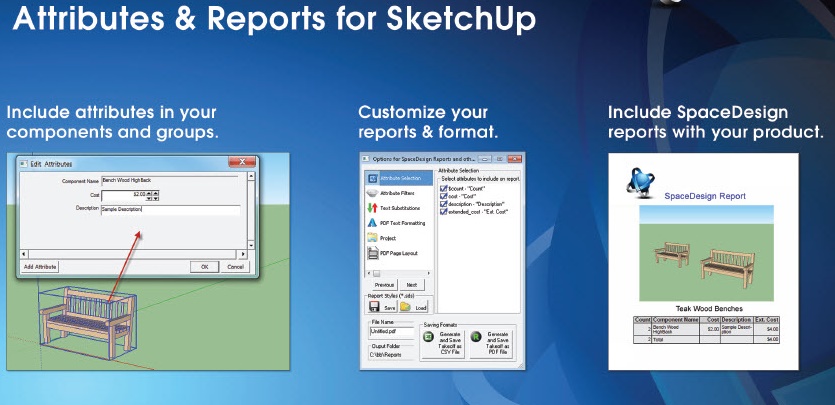Viewport: 835px width, 405px height.
Task: Click the "Ext. Cost" table header
Action: (x=767, y=319)
